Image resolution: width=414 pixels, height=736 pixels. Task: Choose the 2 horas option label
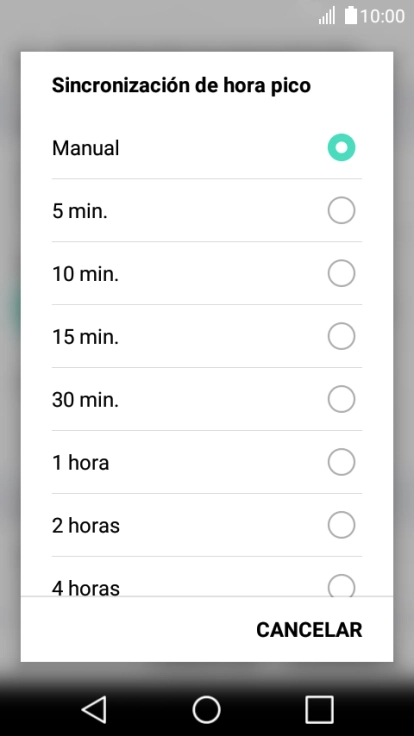(85, 525)
